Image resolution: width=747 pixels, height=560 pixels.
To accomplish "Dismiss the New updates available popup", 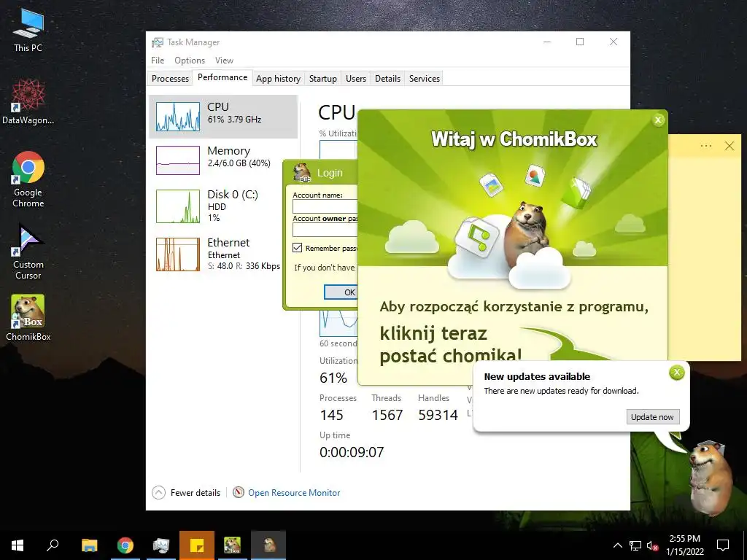I will point(676,373).
